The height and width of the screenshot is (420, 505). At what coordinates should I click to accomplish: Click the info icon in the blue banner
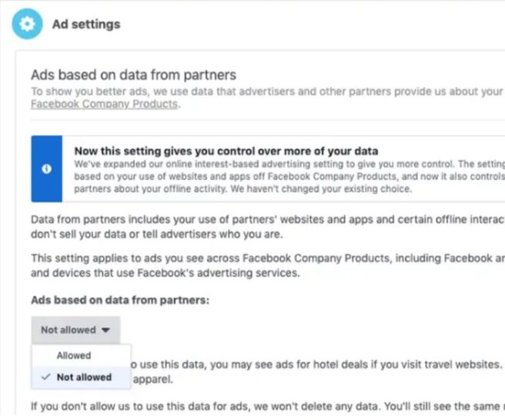[47, 169]
